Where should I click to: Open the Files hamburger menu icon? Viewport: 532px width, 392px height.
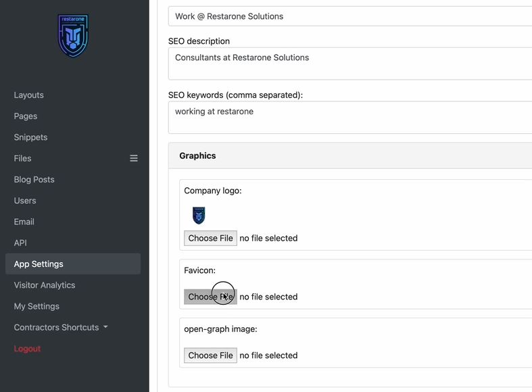click(134, 158)
